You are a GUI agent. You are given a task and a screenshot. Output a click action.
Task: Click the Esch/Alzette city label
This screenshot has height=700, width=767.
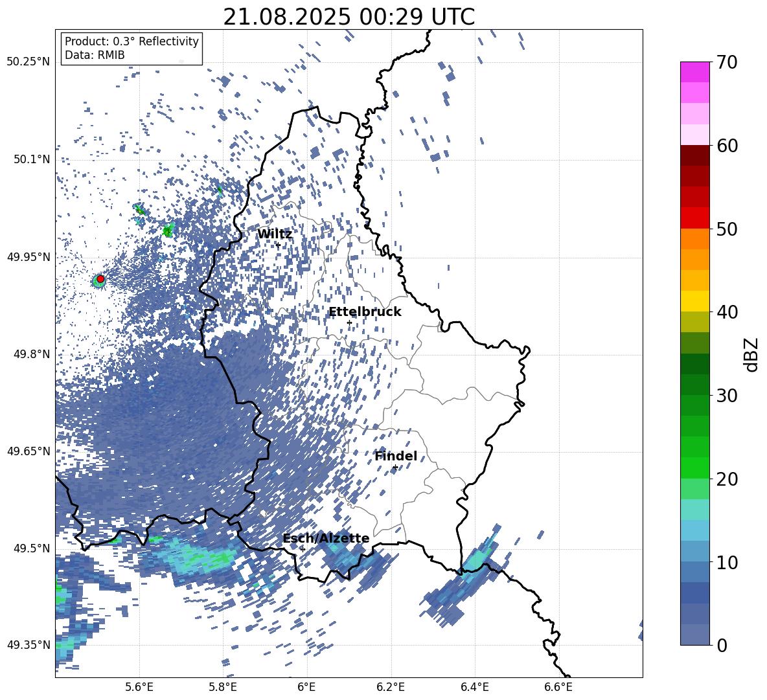pyautogui.click(x=326, y=538)
